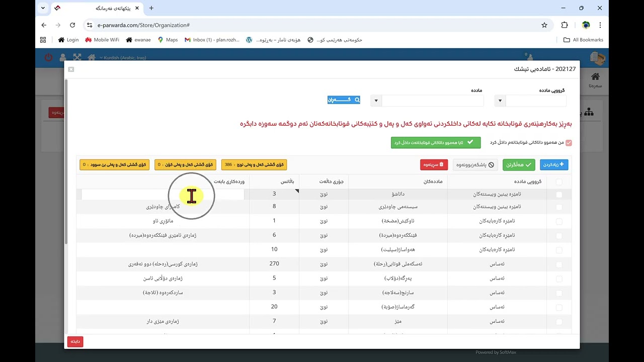Screen dimensions: 644x362
Task: Expand the ماددە dropdown arrow
Action: pyautogui.click(x=376, y=101)
